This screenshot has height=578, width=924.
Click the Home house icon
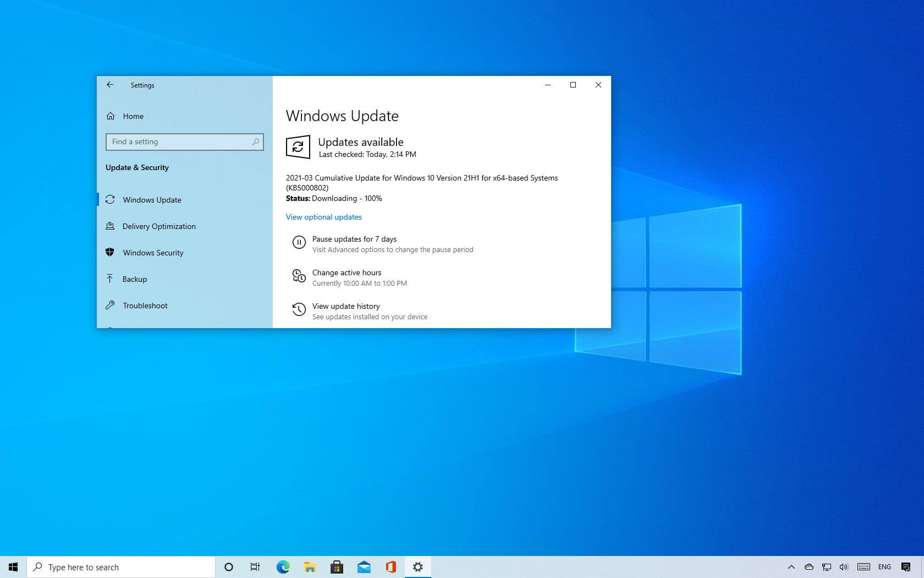click(111, 116)
